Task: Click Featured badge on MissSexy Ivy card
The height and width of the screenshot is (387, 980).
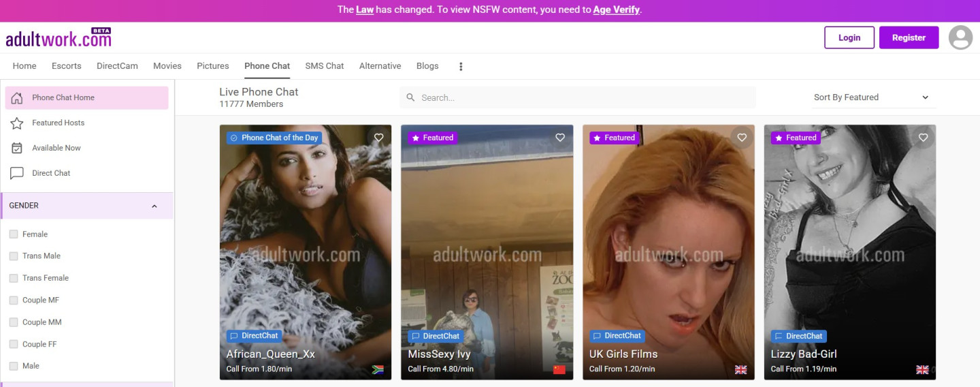Action: click(x=433, y=138)
